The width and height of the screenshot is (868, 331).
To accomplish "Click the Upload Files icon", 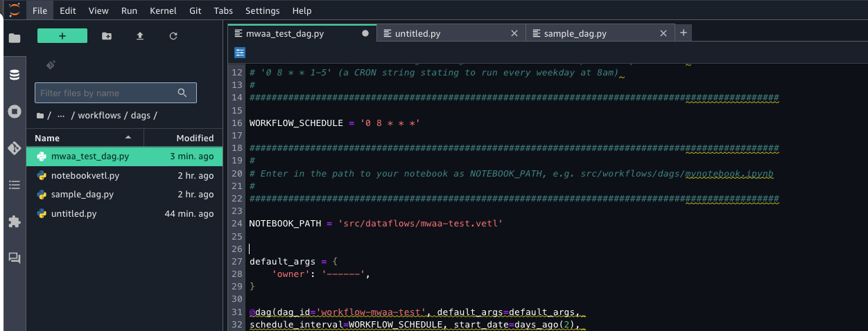I will pos(140,36).
